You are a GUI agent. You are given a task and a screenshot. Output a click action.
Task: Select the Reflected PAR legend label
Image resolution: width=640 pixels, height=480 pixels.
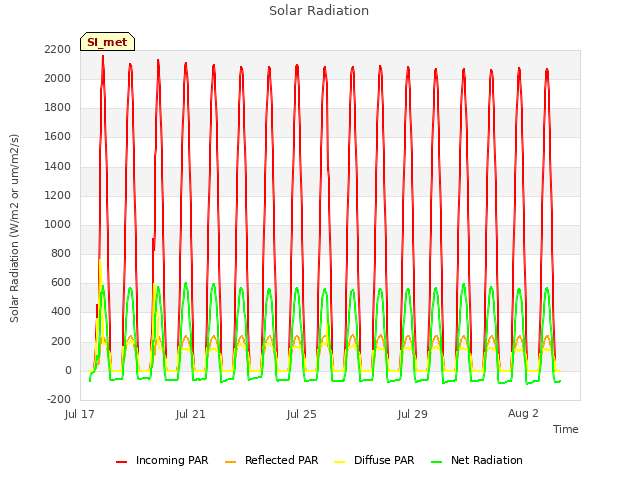point(281,460)
